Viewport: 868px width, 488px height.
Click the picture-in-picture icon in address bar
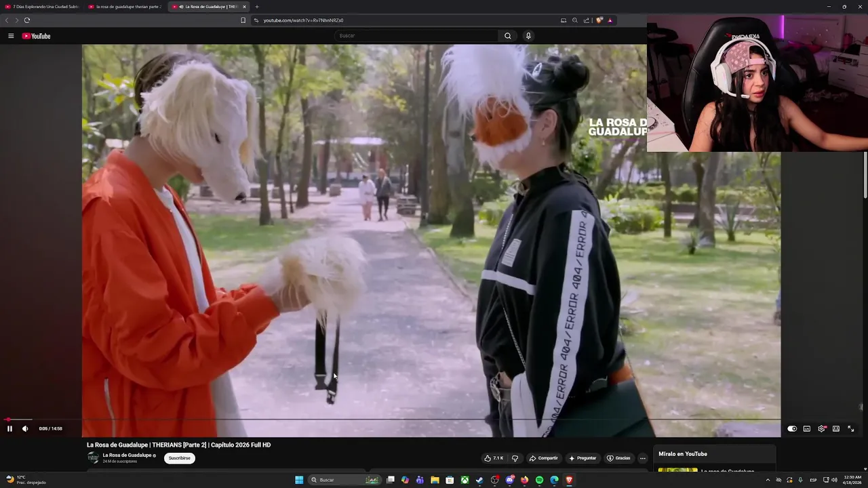click(564, 20)
